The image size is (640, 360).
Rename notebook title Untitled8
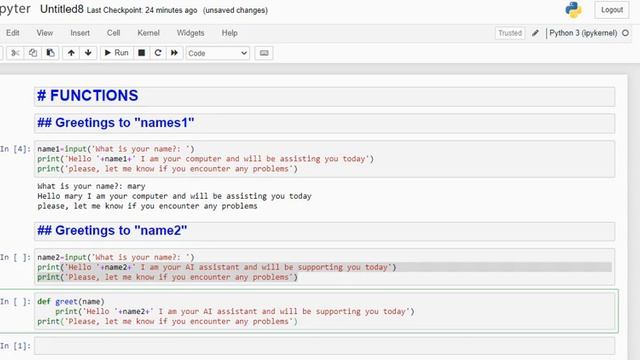point(62,9)
